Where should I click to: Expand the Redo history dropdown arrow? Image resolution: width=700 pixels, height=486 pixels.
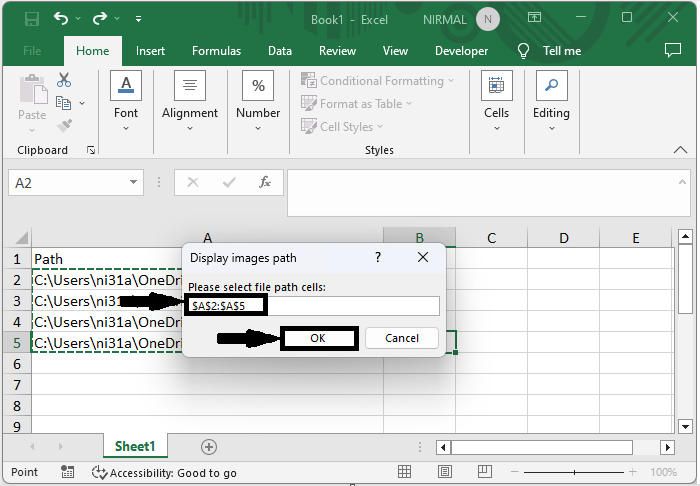pos(117,19)
